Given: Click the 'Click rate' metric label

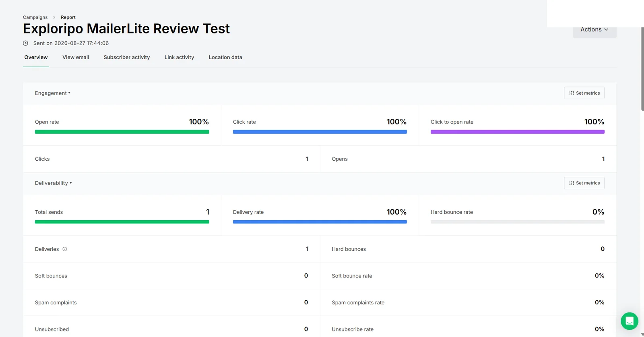Looking at the screenshot, I should [244, 122].
